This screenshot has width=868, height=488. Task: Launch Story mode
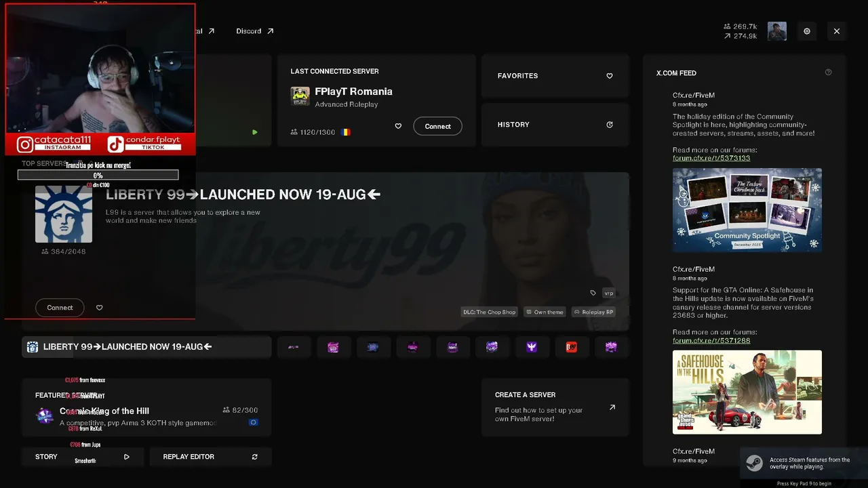[x=82, y=457]
